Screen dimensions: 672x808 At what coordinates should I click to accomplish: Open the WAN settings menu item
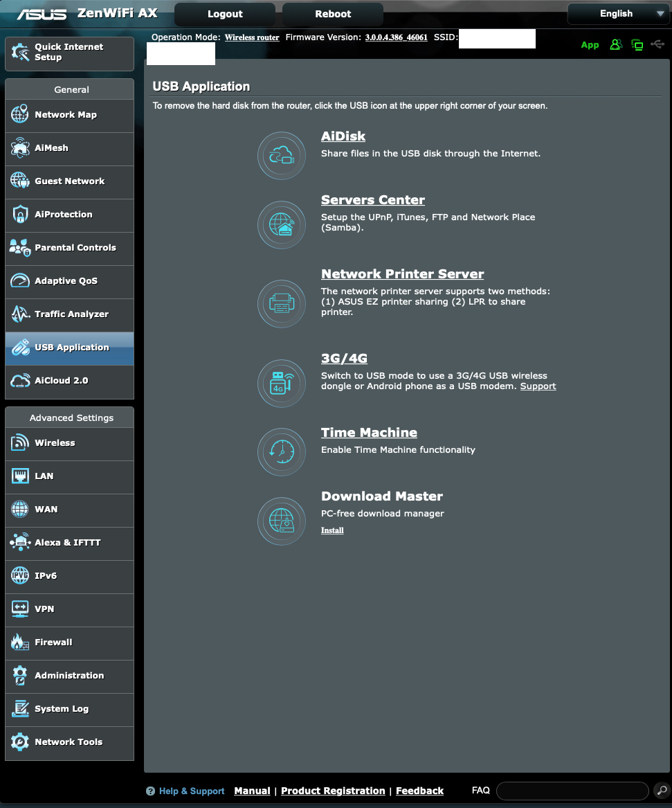pyautogui.click(x=69, y=510)
